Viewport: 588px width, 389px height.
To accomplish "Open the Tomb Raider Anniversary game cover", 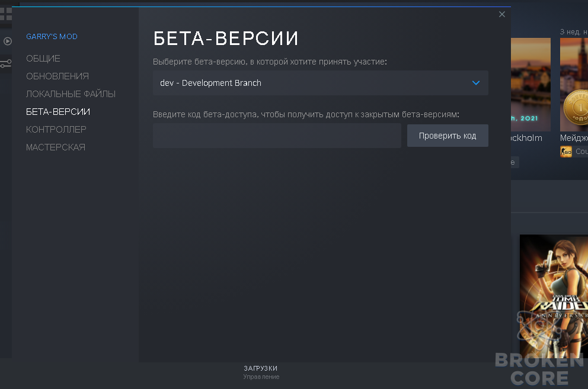I will click(x=554, y=296).
